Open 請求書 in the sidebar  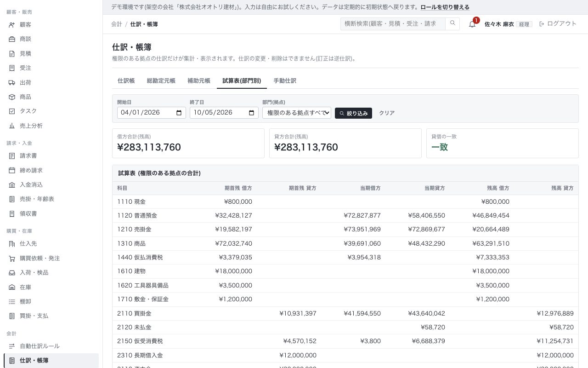(51, 156)
